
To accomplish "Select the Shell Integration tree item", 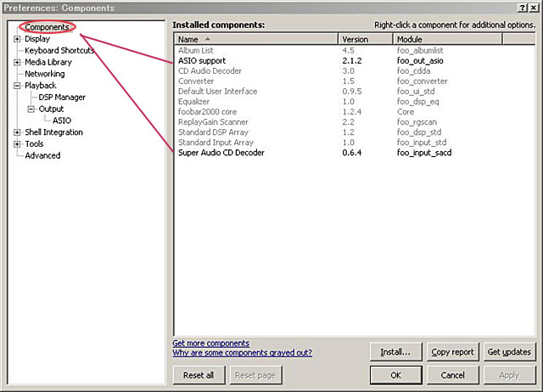I will (x=53, y=132).
